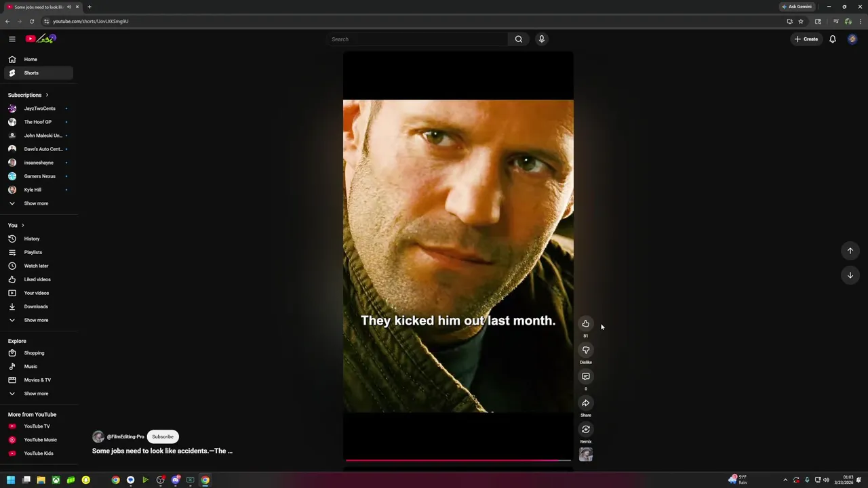Install the YouTube app from the address bar
Image resolution: width=868 pixels, height=488 pixels.
(789, 21)
